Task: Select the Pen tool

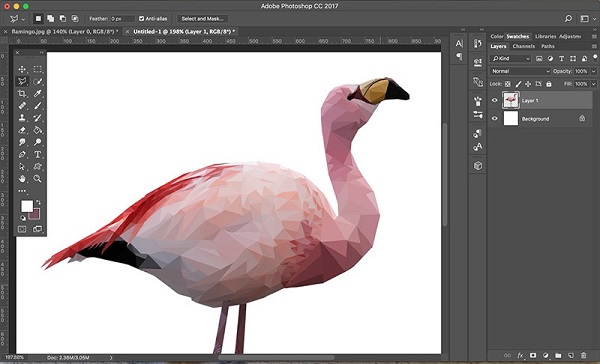Action: [x=22, y=154]
